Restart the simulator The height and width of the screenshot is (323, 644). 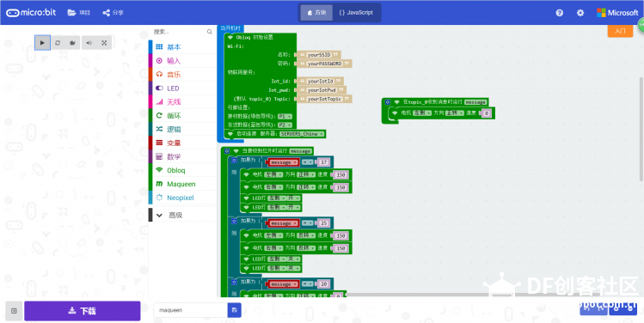58,43
